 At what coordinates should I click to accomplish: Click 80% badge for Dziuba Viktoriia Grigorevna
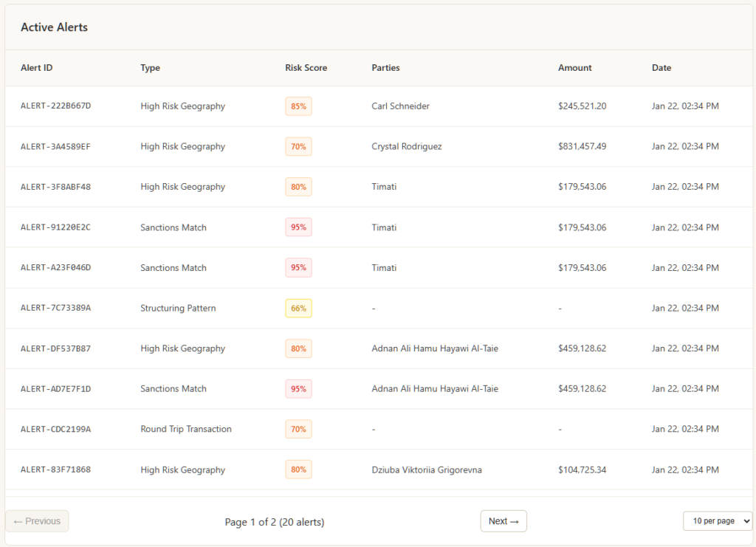coord(298,469)
